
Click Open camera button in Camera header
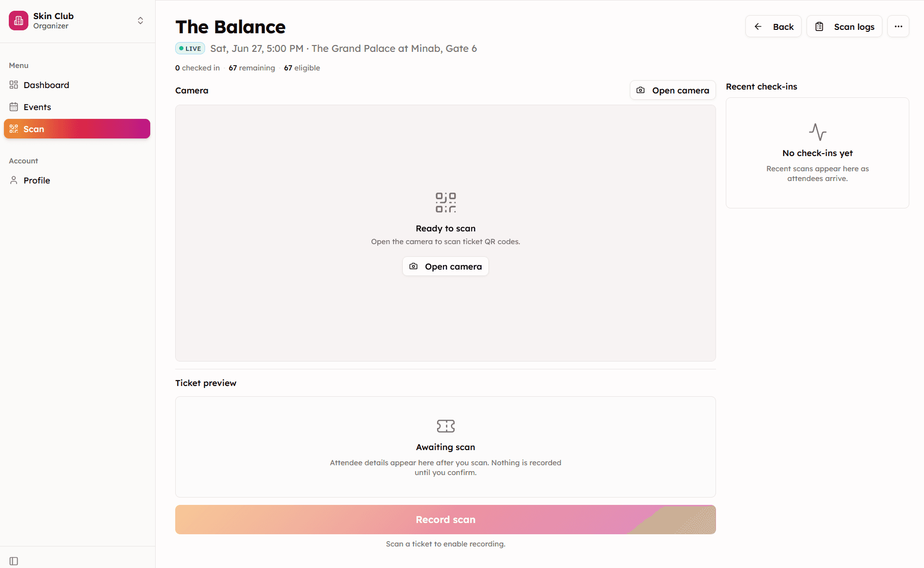(x=673, y=91)
